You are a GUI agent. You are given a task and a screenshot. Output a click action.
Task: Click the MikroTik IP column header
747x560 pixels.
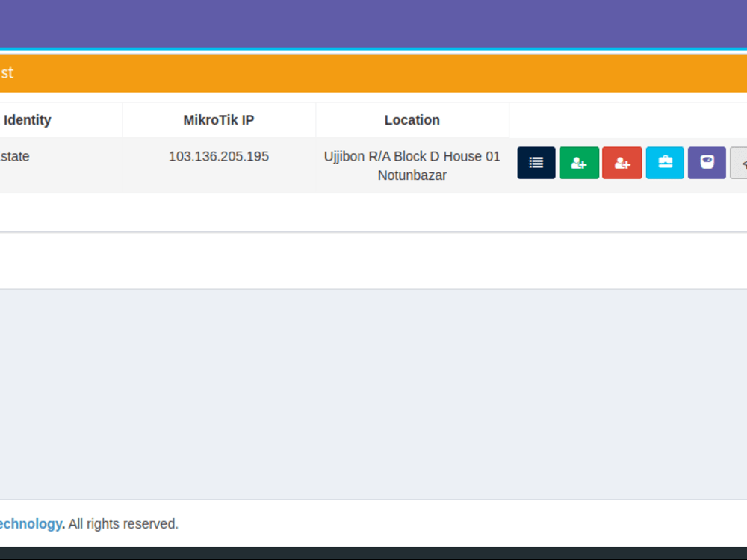(218, 119)
